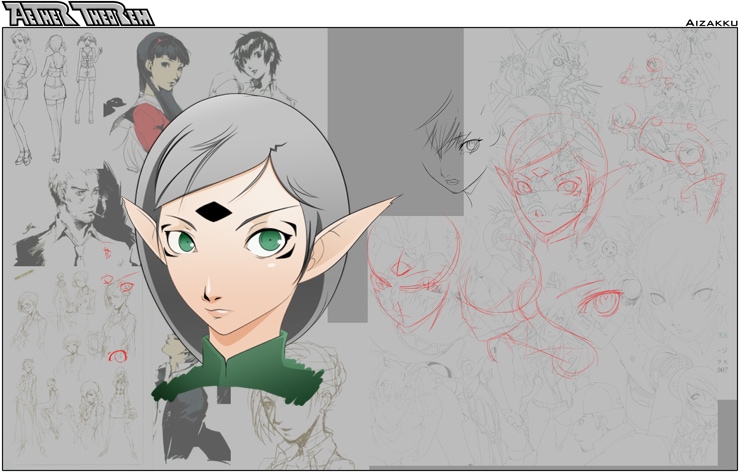Viewport: 740px width, 473px height.
Task: Click the elf character's left green eye
Action: point(183,241)
